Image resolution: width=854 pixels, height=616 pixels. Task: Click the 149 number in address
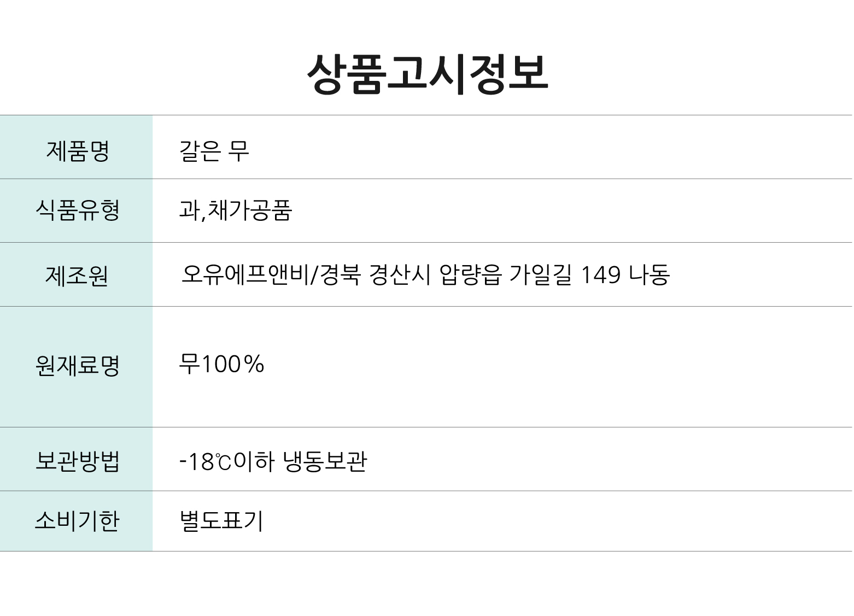pyautogui.click(x=600, y=274)
